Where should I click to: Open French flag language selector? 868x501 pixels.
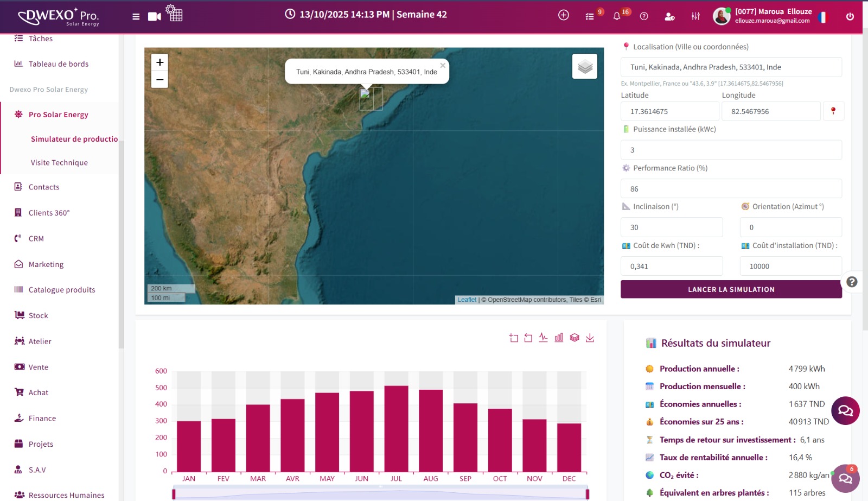(822, 17)
